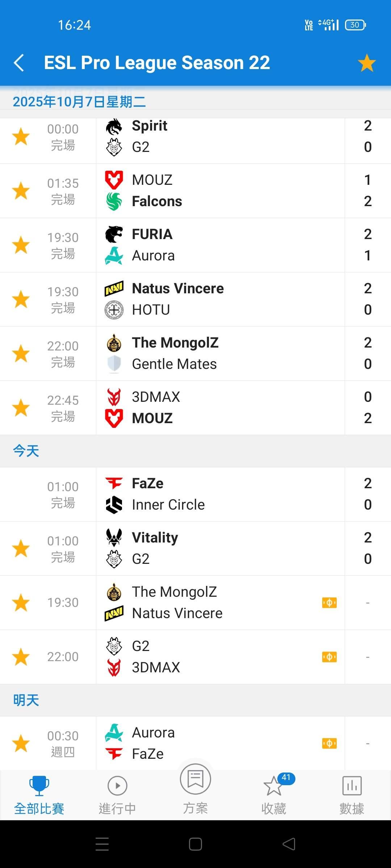Tap live stream icon for The MongolZ match
The image size is (391, 868).
pyautogui.click(x=329, y=603)
